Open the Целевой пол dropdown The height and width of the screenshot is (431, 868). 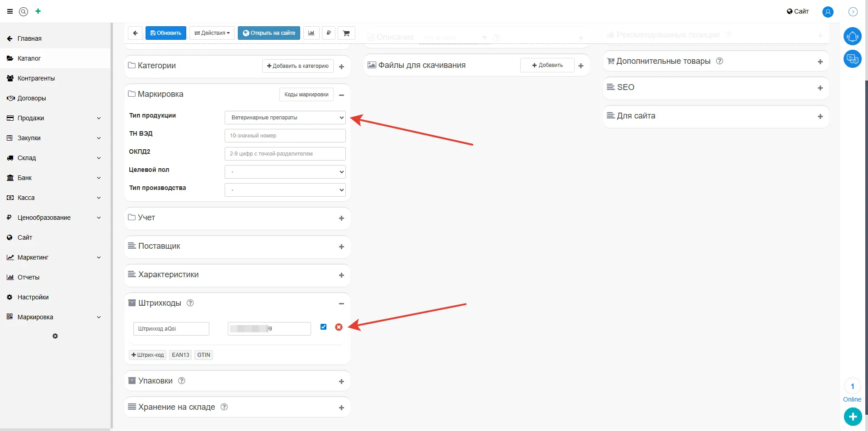pyautogui.click(x=285, y=172)
